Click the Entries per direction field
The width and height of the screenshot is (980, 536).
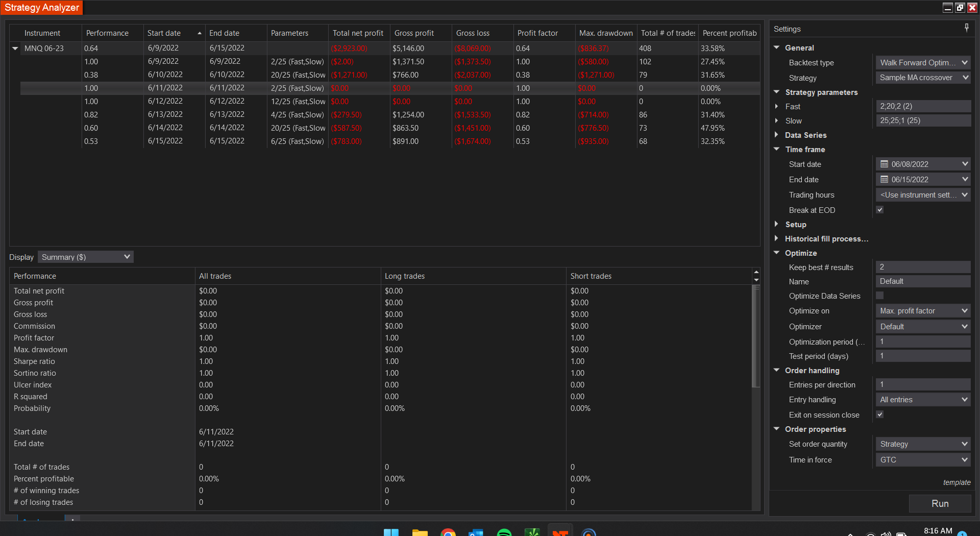tap(923, 384)
